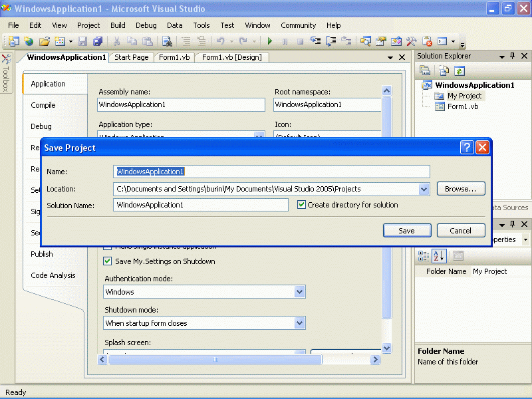The width and height of the screenshot is (532, 399).
Task: Click the Refresh icon in Solution Explorer
Action: (x=460, y=70)
